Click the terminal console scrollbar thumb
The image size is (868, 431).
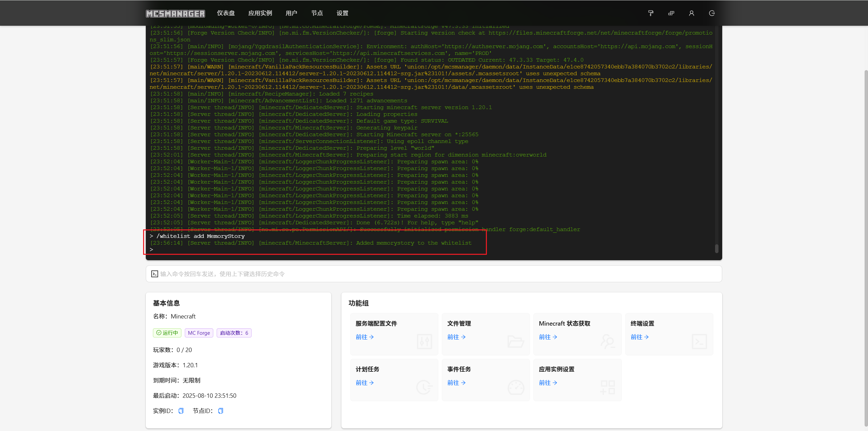[x=716, y=248]
